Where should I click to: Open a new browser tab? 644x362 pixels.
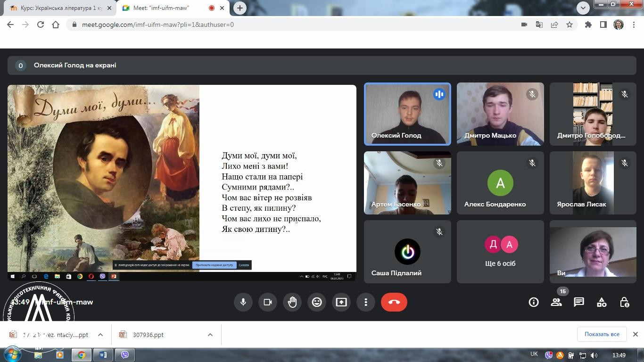pos(240,8)
